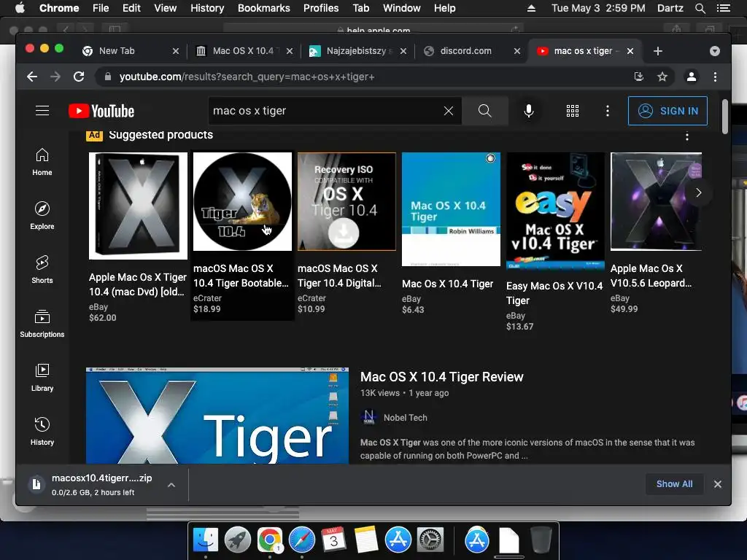The image size is (747, 560).
Task: Switch to the Mac OS X 10.4 tab
Action: 244,51
